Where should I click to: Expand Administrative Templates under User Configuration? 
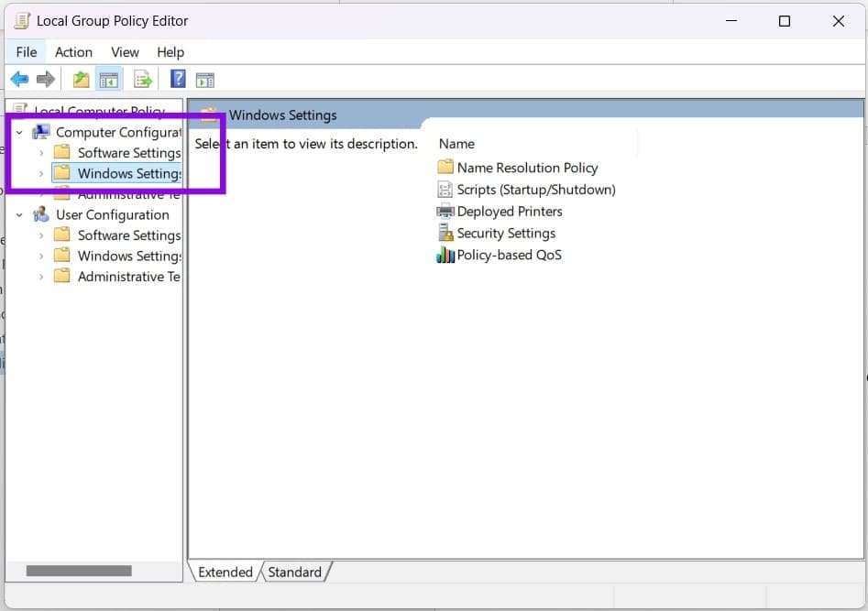(x=41, y=276)
